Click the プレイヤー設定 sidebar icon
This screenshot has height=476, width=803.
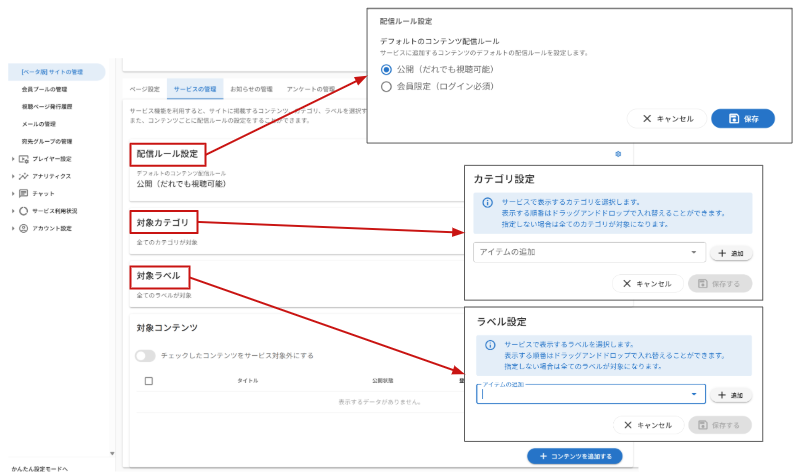pos(24,159)
